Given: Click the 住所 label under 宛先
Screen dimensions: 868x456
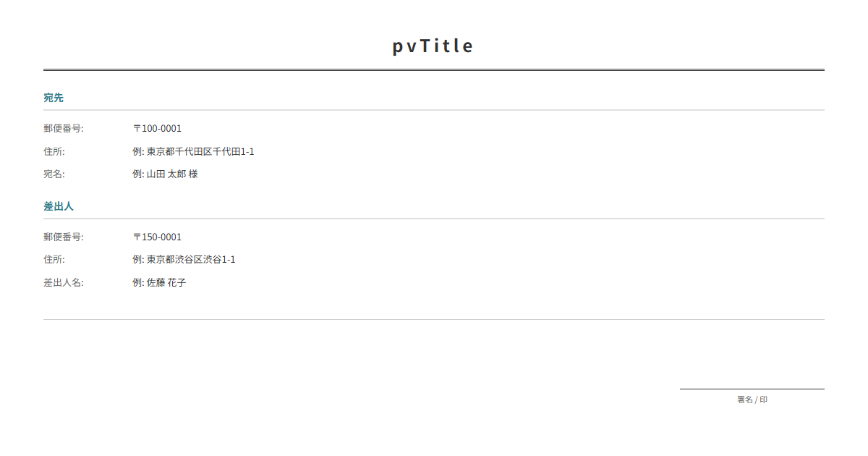Looking at the screenshot, I should tap(54, 152).
